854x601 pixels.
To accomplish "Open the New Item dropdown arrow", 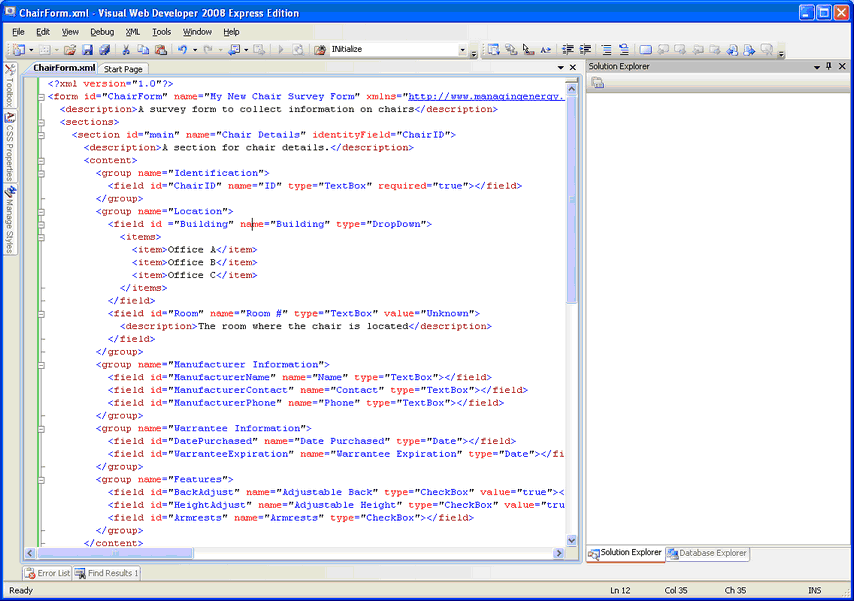I will click(31, 50).
